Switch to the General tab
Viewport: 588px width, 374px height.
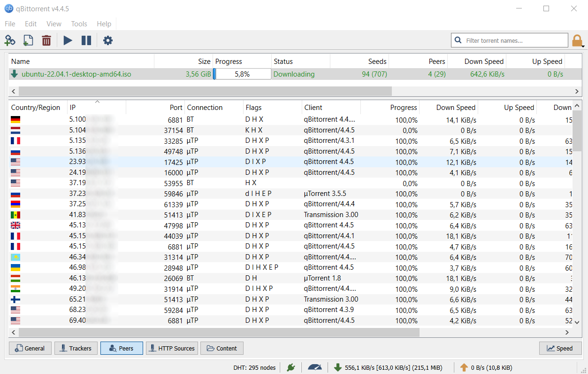coord(30,348)
